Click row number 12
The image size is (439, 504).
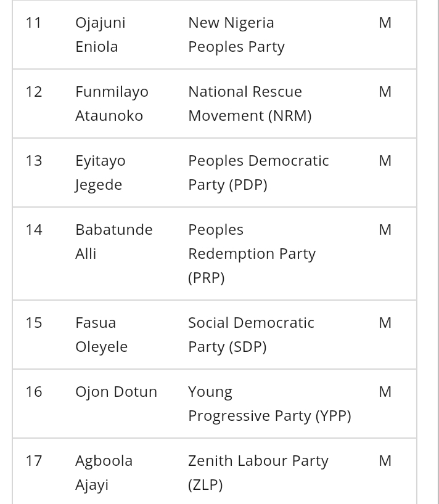pyautogui.click(x=34, y=92)
